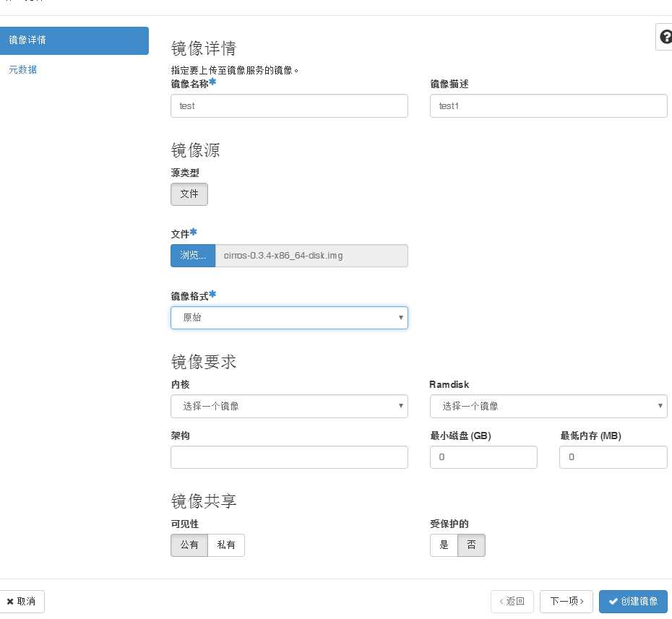Set 受保护的 to 否
This screenshot has height=619, width=672.
[x=471, y=545]
